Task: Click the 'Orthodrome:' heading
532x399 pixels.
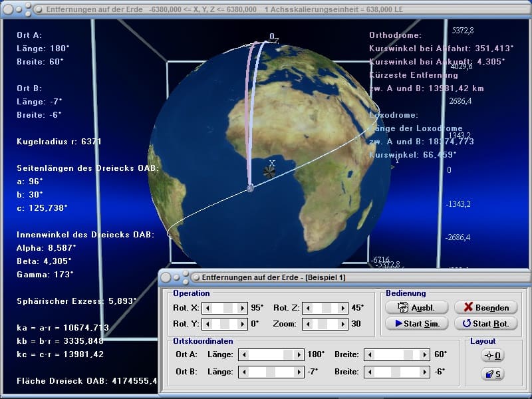Action: (395, 35)
